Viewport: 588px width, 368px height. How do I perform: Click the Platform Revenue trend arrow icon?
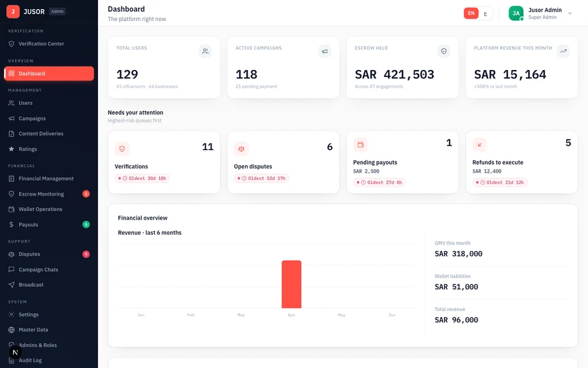pyautogui.click(x=563, y=51)
